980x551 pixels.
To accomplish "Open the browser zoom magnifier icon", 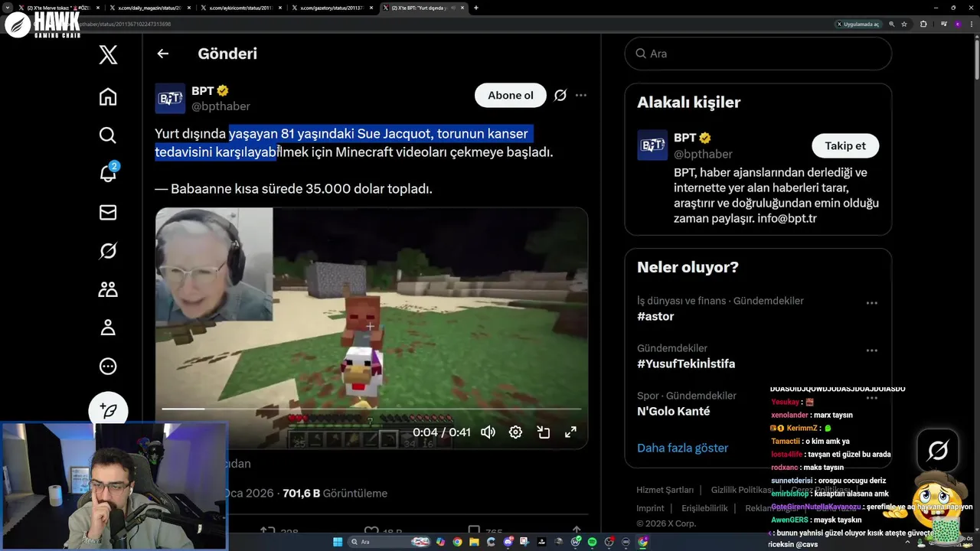I will [x=892, y=24].
